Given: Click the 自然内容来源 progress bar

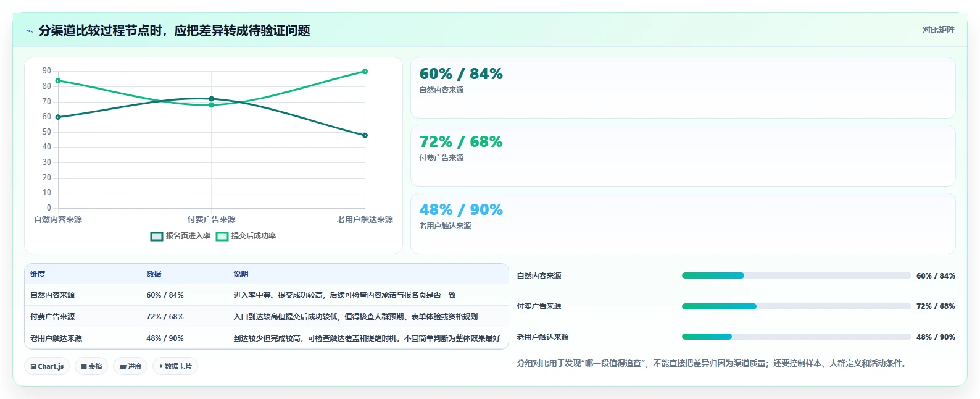Looking at the screenshot, I should [796, 275].
